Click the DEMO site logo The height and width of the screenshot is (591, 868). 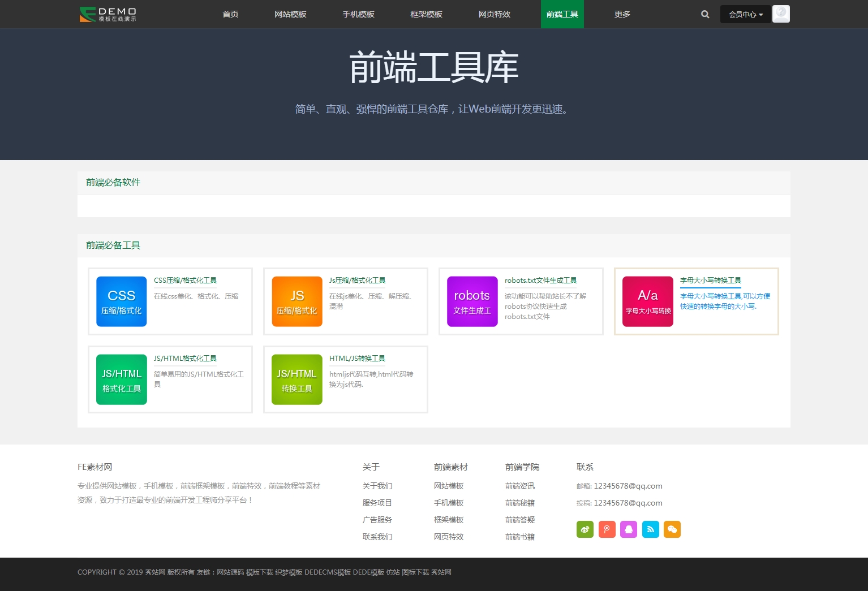coord(108,14)
